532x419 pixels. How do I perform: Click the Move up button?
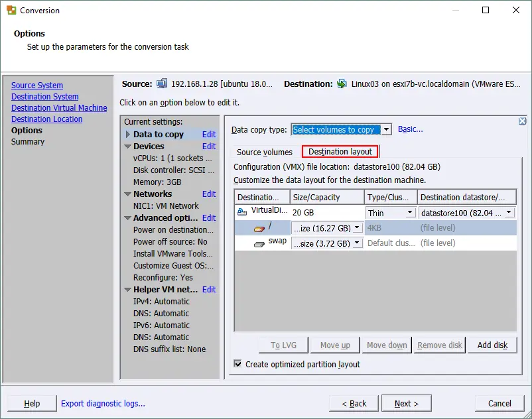coord(335,345)
